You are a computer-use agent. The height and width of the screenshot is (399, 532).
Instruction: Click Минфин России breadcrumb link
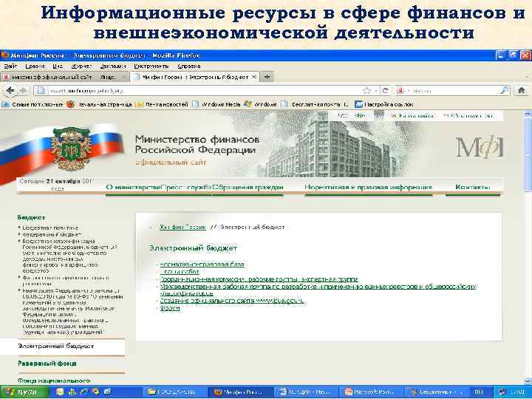pyautogui.click(x=183, y=228)
